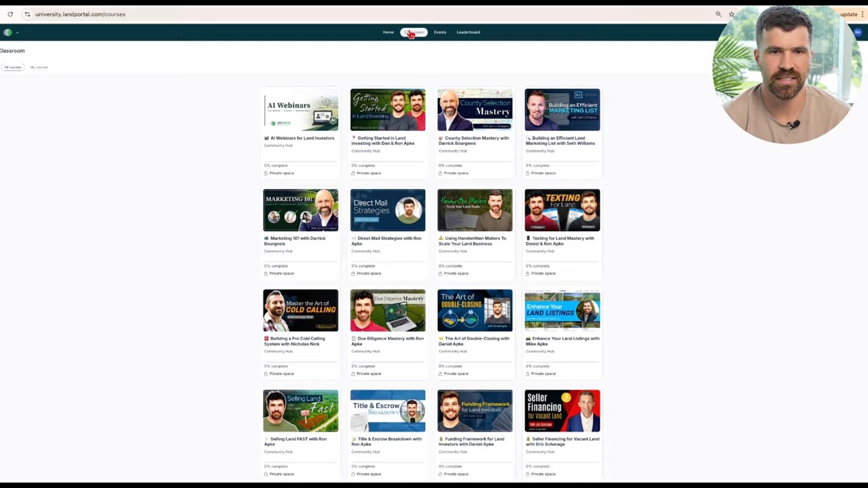Screen dimensions: 868x488
Task: Open the RA profile avatar menu
Action: tap(858, 32)
